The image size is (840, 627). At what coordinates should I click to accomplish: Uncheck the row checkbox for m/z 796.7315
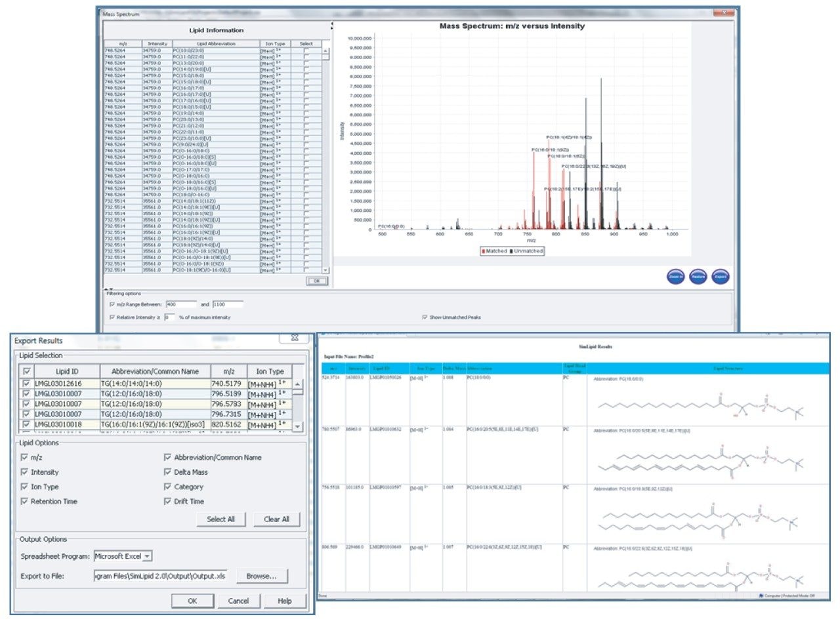tap(26, 415)
